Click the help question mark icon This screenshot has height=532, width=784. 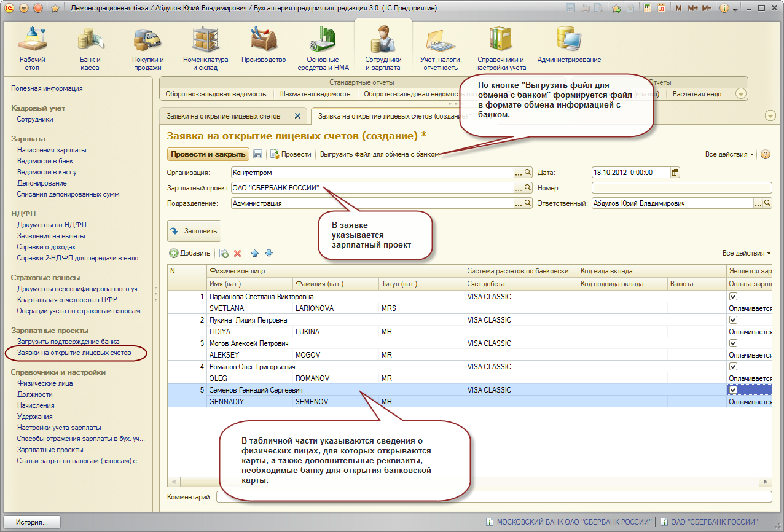(x=766, y=154)
